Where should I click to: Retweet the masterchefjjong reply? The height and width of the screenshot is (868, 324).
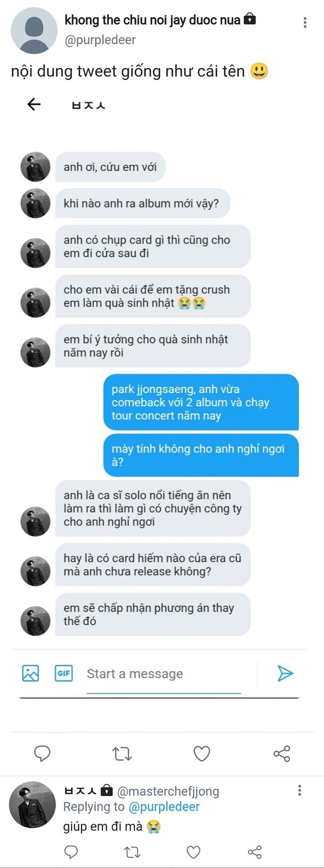point(132,852)
